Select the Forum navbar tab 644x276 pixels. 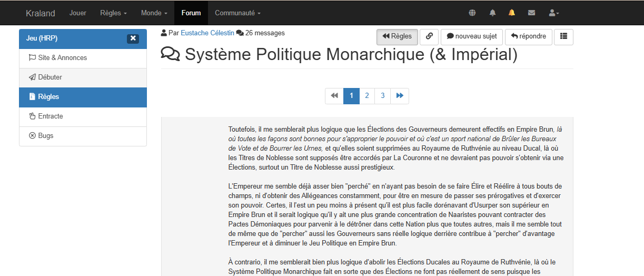click(x=191, y=13)
